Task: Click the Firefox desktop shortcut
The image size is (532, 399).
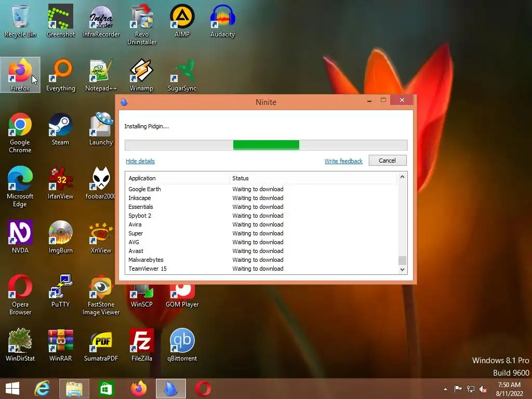Action: click(x=20, y=75)
